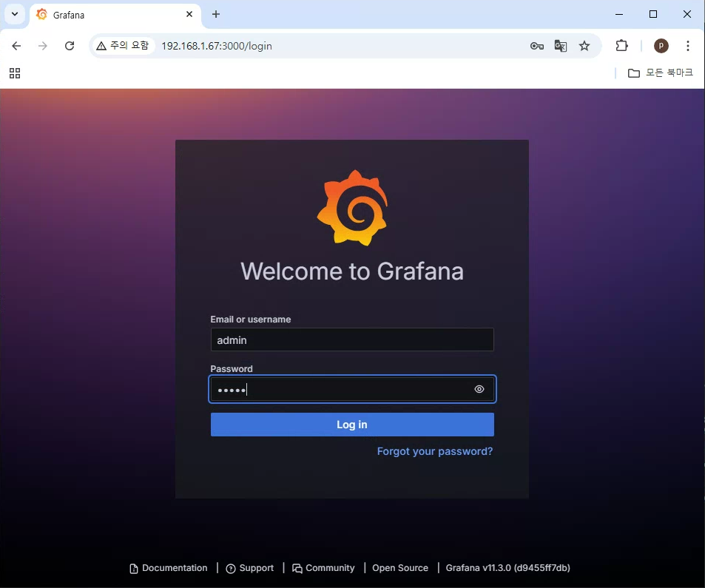Image resolution: width=705 pixels, height=588 pixels.
Task: Expand the tab search dropdown arrow
Action: point(15,14)
